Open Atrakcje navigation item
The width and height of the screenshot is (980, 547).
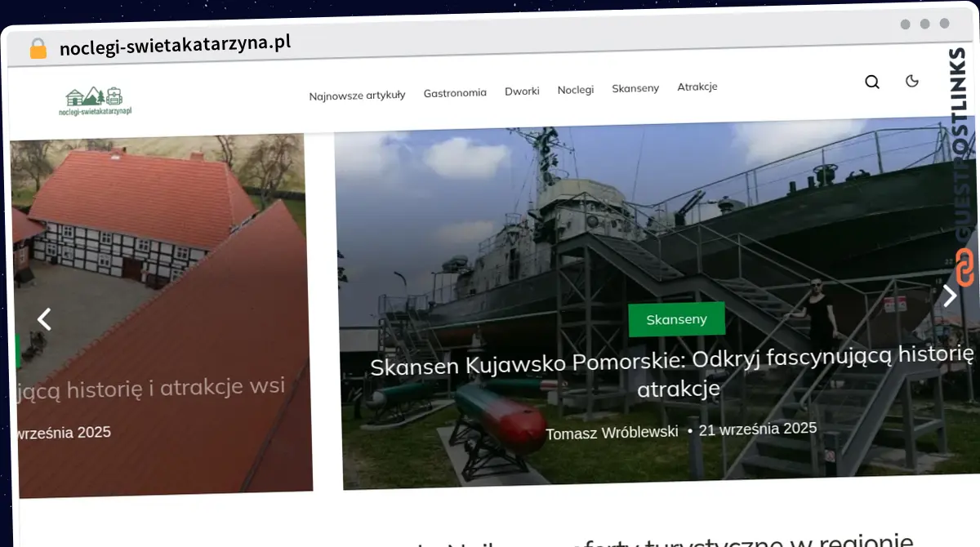click(x=697, y=87)
